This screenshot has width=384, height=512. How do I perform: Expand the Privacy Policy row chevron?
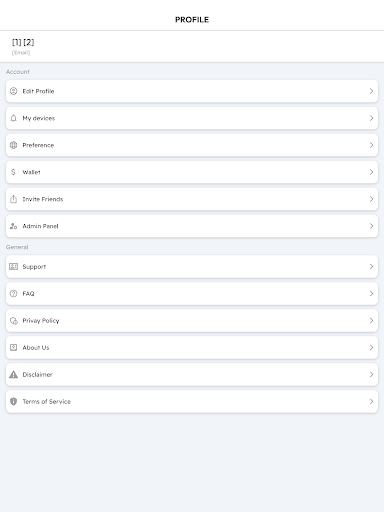371,320
